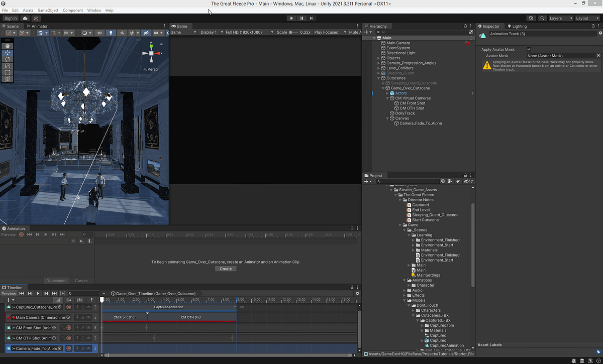Switch to the Curves tab in Animation window
The width and height of the screenshot is (603, 364).
pos(81,281)
